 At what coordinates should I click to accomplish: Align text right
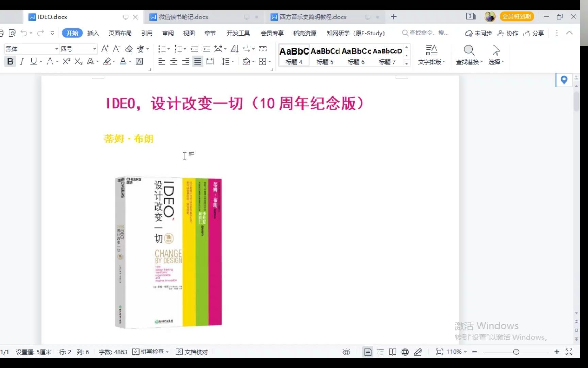[185, 62]
